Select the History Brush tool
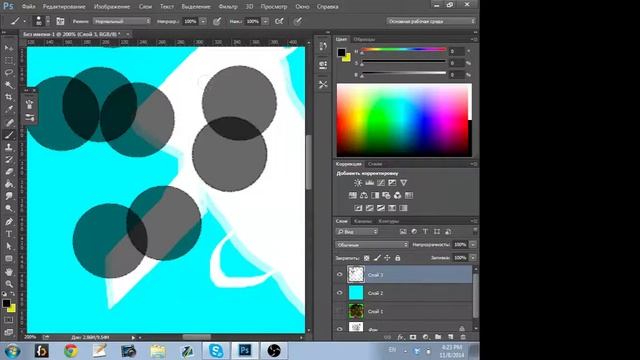Screen dimensions: 640x360 [9, 159]
